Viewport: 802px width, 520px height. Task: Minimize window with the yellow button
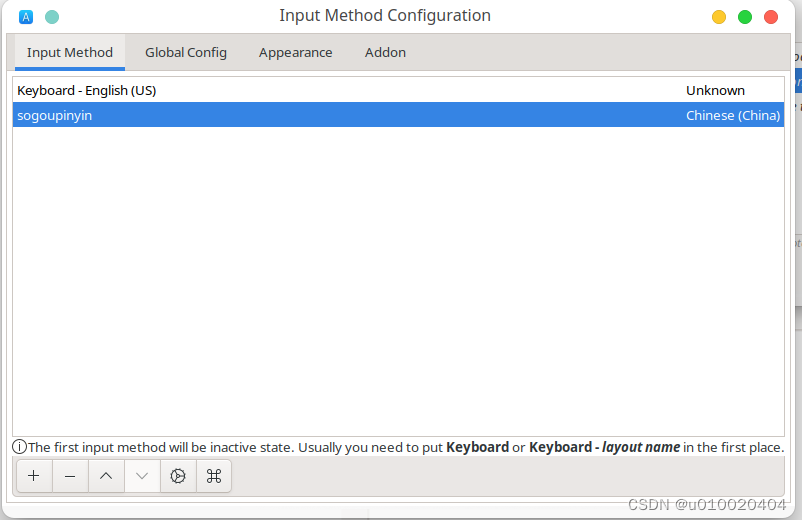click(719, 17)
